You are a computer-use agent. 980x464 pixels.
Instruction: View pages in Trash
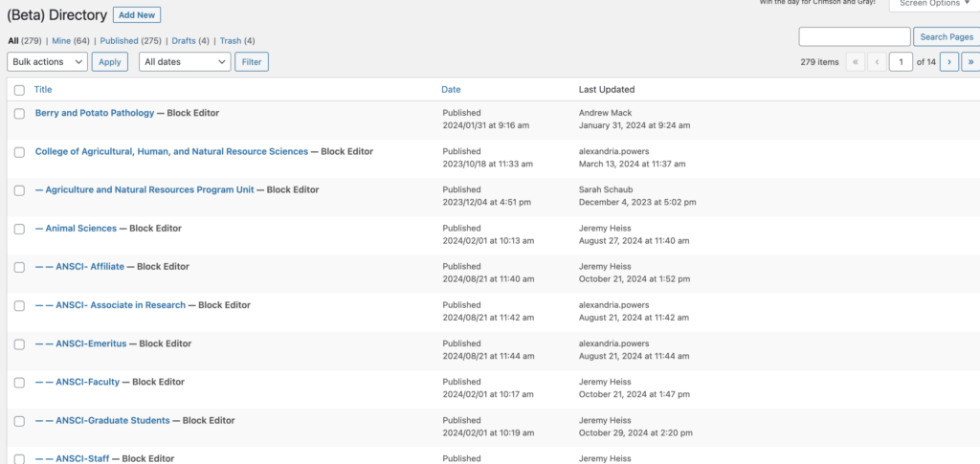click(x=230, y=40)
